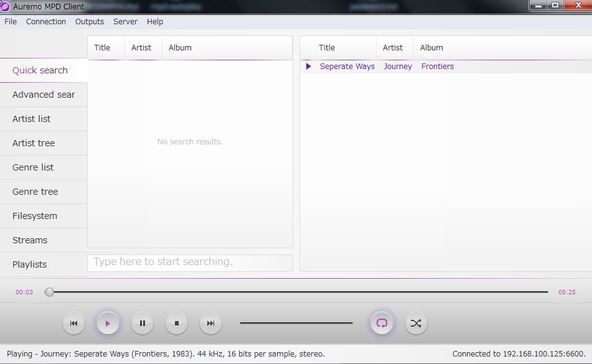Switch to the Playlists tab
Viewport: 592px width, 364px height.
click(x=44, y=264)
